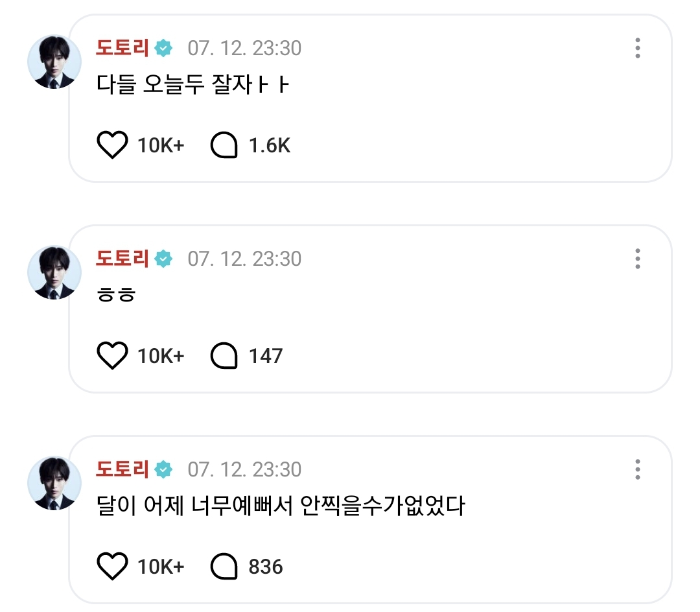The image size is (700, 612).
Task: Open comments on the 'ㅎㅎ' post (147)
Action: [x=225, y=356]
